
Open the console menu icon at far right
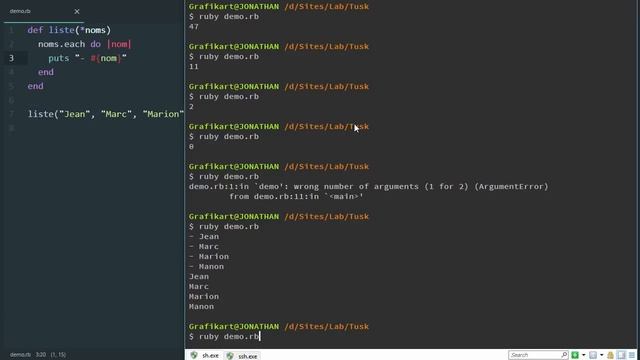coord(632,355)
